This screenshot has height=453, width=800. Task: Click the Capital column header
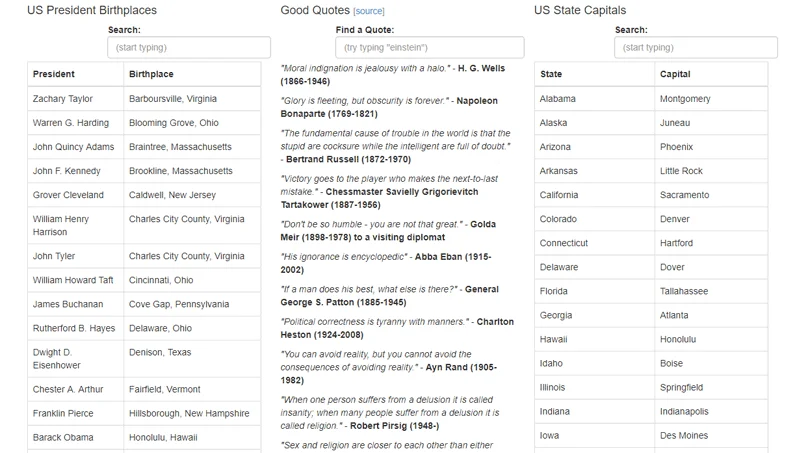(x=675, y=74)
